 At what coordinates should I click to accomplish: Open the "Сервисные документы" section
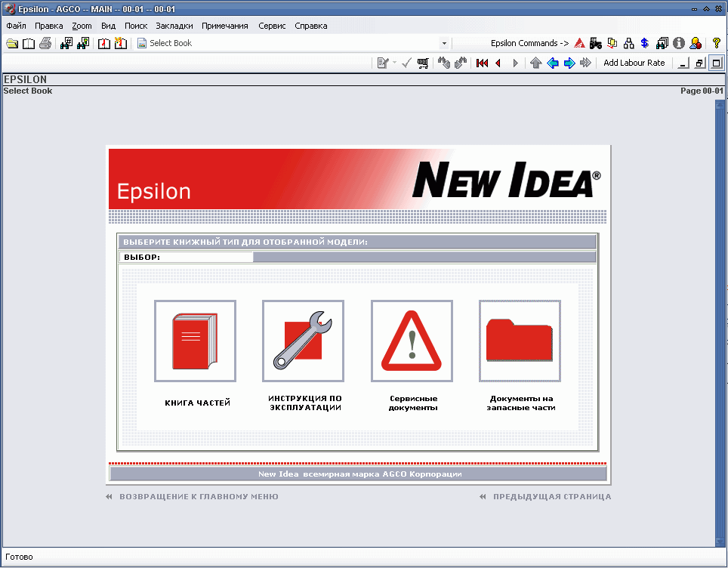412,341
